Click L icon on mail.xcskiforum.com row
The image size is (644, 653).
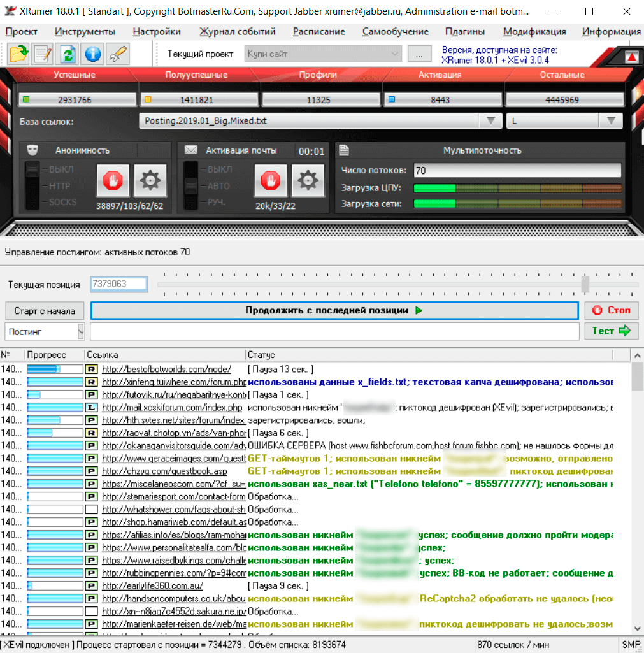pyautogui.click(x=91, y=408)
